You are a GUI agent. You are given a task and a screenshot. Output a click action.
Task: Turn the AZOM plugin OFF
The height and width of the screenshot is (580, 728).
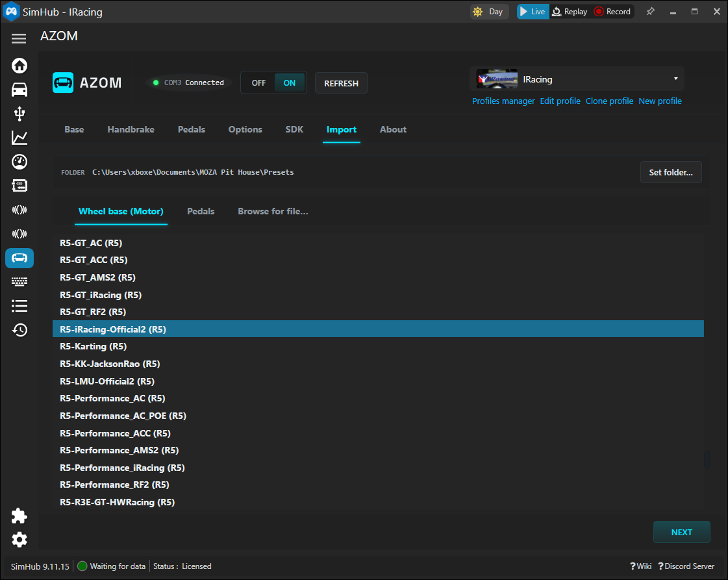[258, 83]
